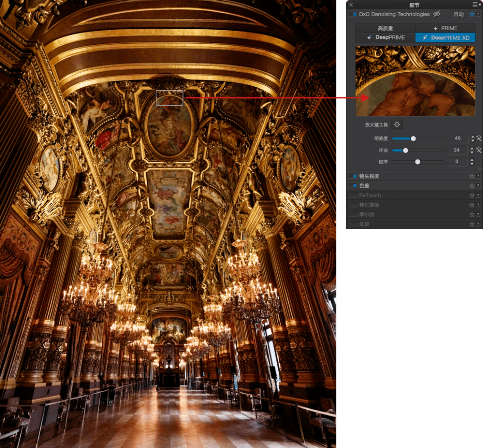Viewport: 483px width, 448px height.
Task: Click the denoising preview thumbnail
Action: point(415,81)
